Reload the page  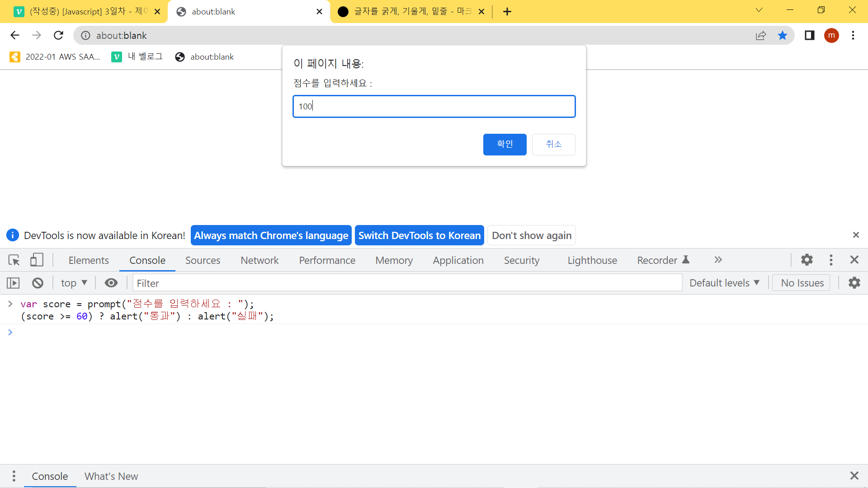click(x=58, y=36)
